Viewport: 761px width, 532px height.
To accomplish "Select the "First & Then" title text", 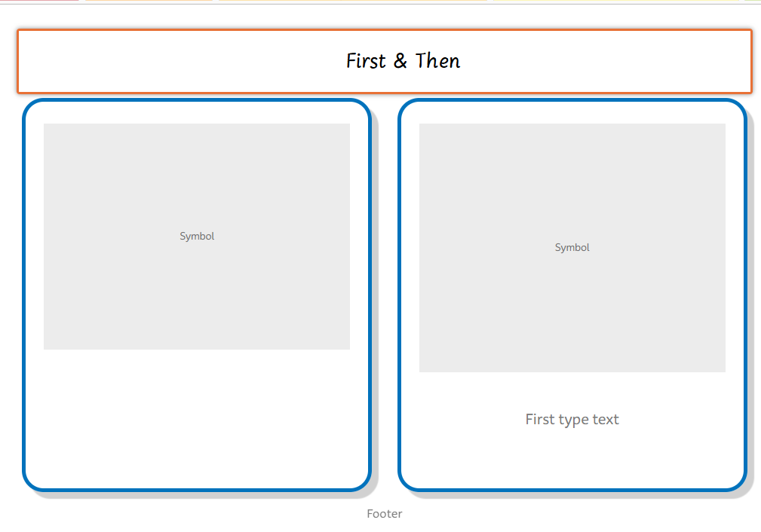I will click(403, 61).
